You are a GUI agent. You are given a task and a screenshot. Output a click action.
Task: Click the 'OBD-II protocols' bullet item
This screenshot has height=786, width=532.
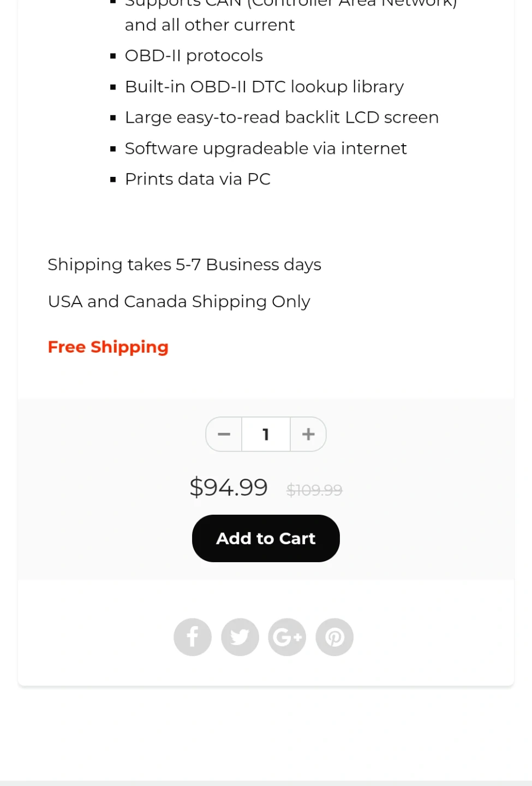194,56
